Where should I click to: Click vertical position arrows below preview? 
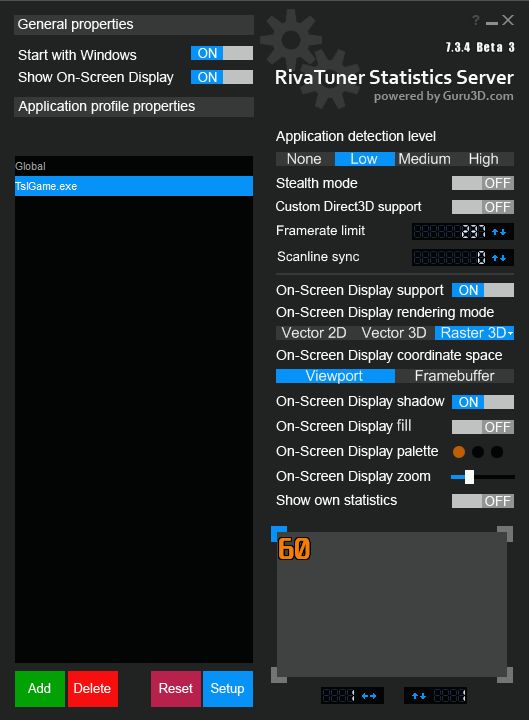pos(419,696)
